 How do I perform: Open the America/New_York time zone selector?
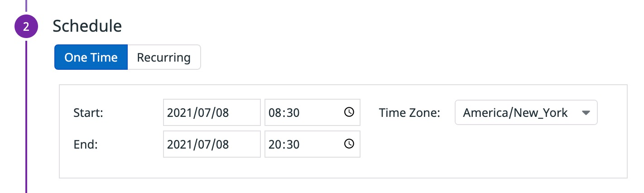point(516,113)
